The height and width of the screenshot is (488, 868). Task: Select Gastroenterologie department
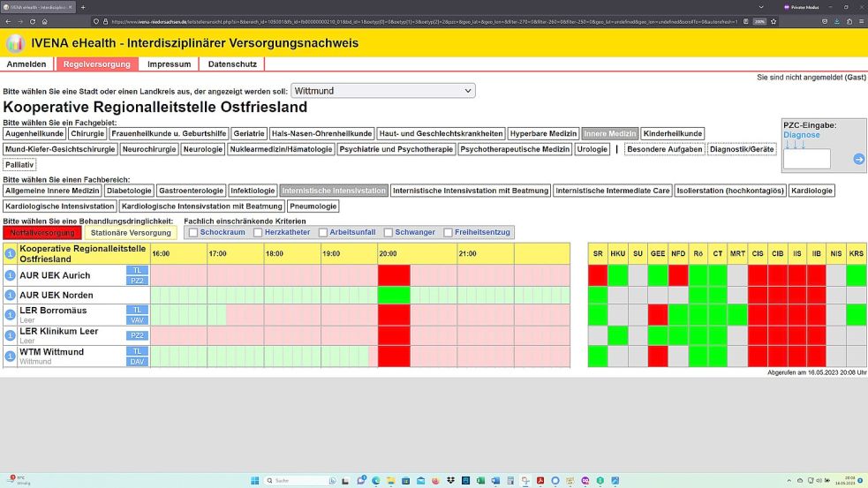[191, 191]
